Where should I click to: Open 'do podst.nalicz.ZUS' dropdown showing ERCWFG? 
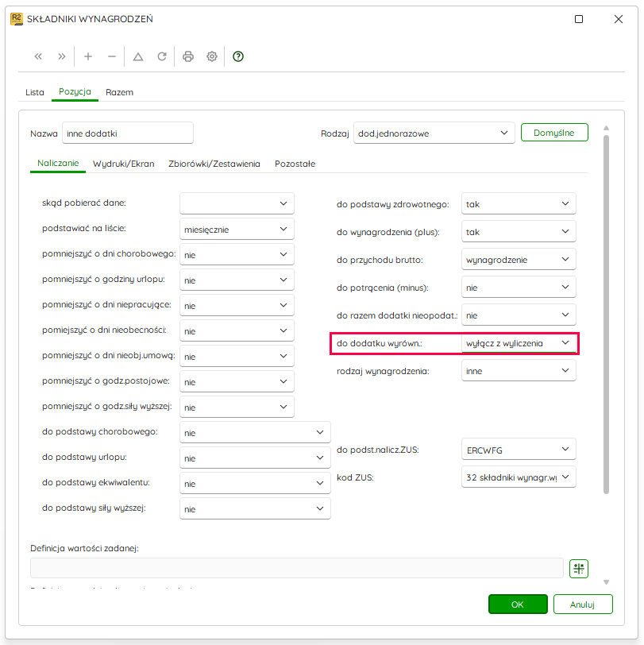coord(519,450)
